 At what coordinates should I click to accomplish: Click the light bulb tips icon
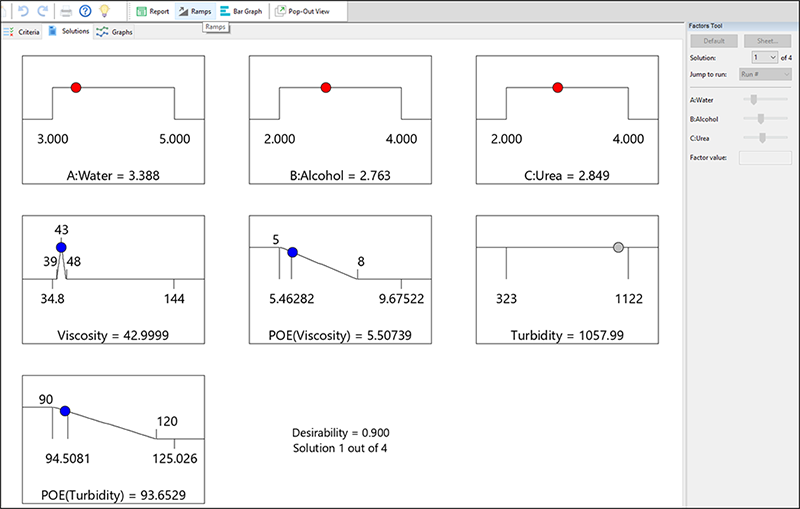103,11
